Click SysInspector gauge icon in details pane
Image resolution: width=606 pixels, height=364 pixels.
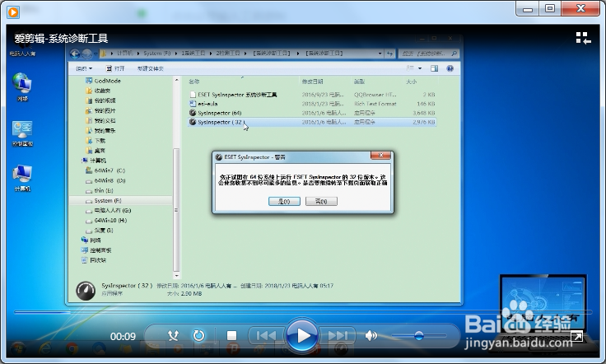click(86, 291)
